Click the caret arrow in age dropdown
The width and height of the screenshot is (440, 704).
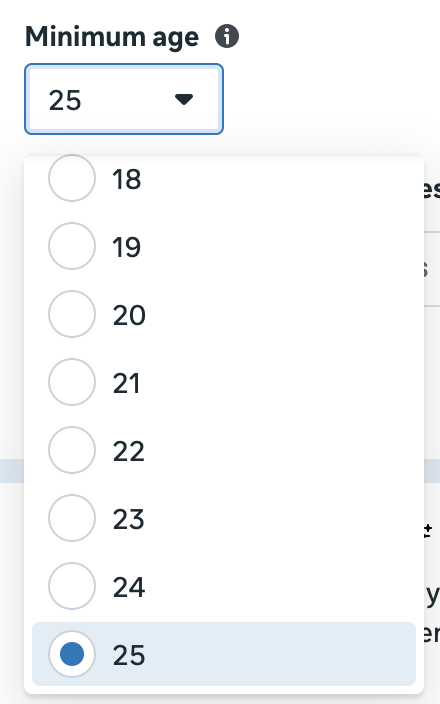click(184, 99)
